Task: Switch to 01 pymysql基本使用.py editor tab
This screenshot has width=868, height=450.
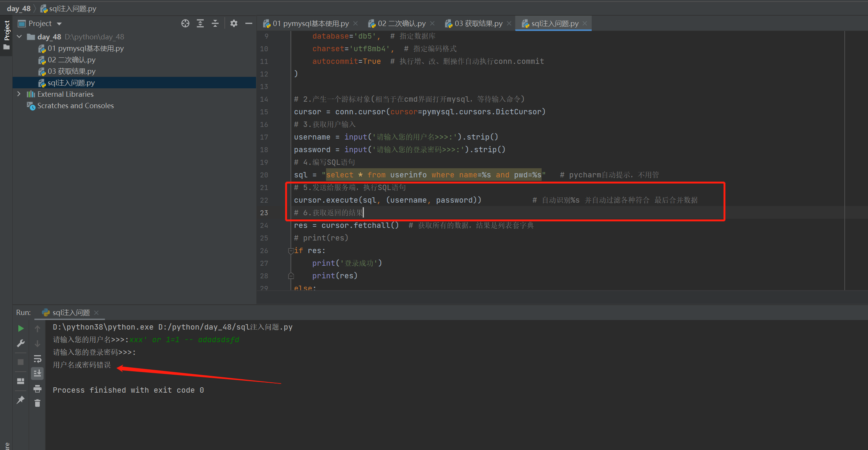Action: 310,24
